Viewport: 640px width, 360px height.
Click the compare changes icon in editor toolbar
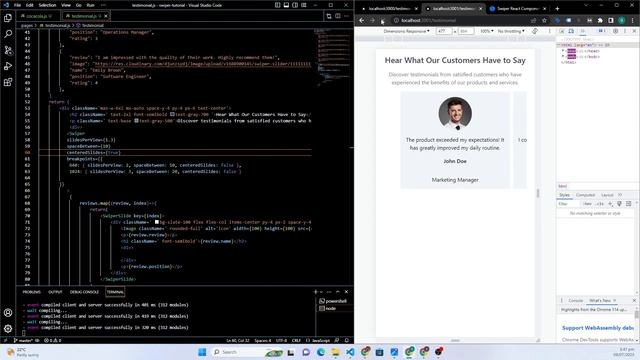pyautogui.click(x=329, y=16)
